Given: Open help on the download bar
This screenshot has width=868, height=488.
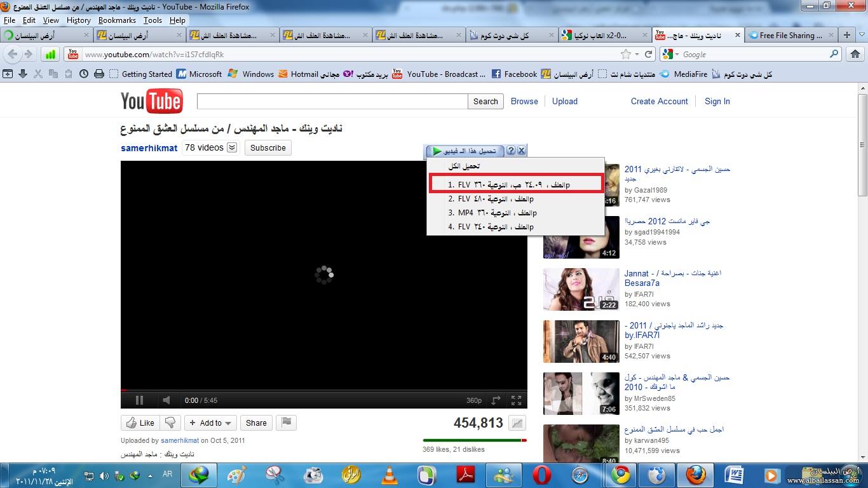Looking at the screenshot, I should [x=510, y=151].
